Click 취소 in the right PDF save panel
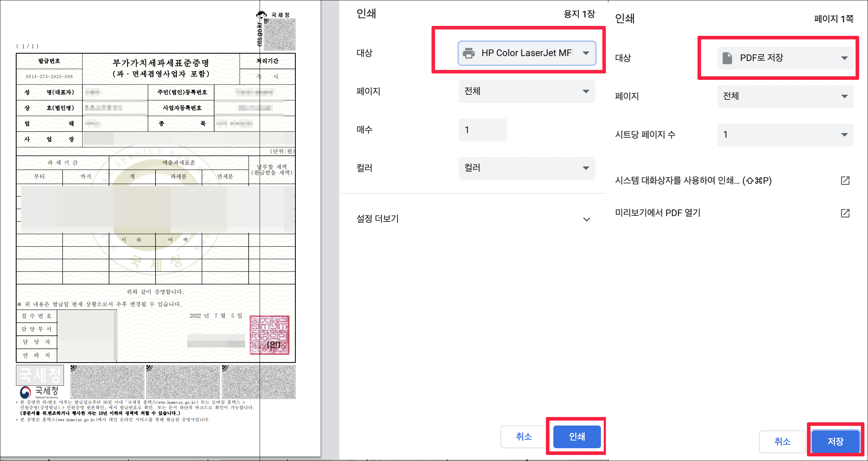868x461 pixels. coord(782,441)
